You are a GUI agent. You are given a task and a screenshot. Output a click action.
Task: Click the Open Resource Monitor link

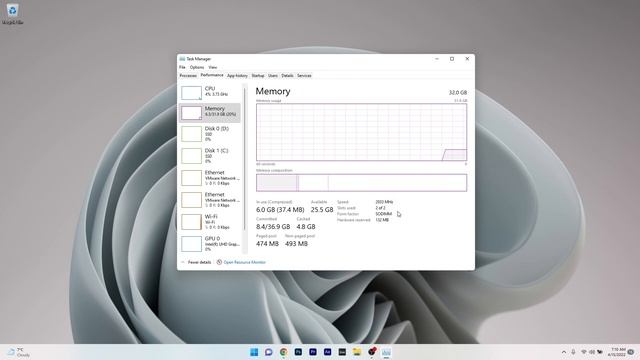(x=244, y=262)
